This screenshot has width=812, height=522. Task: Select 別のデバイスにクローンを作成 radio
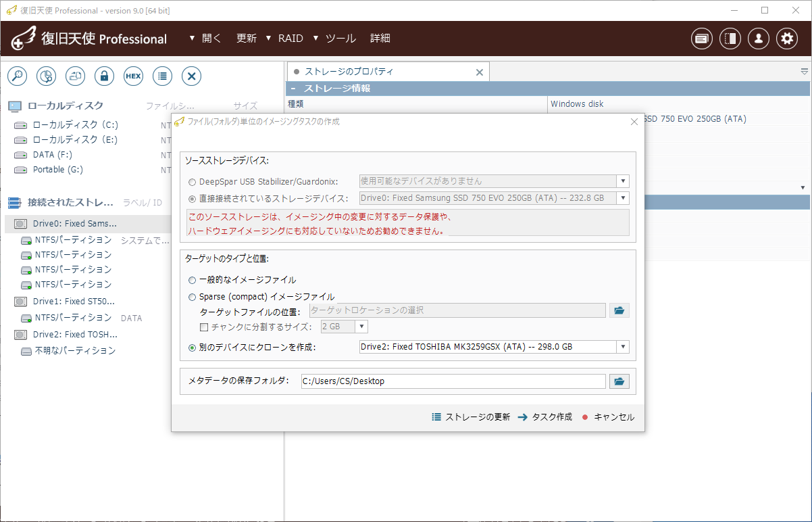coord(193,348)
